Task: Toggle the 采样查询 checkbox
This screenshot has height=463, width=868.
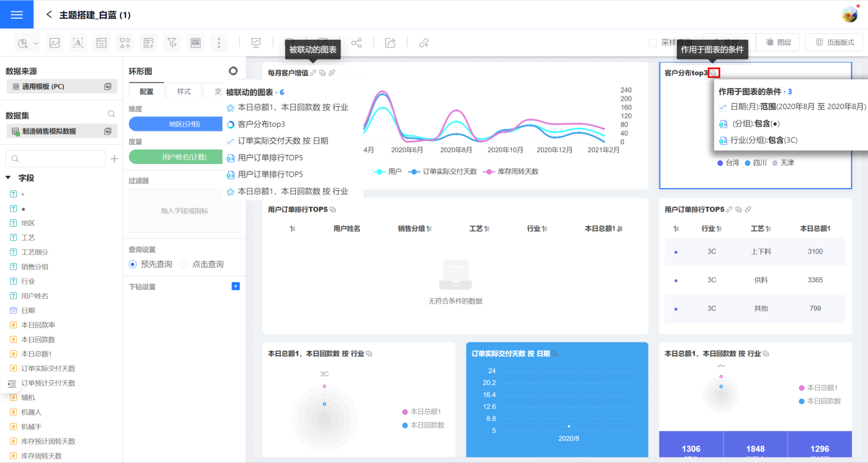Action: tap(653, 43)
